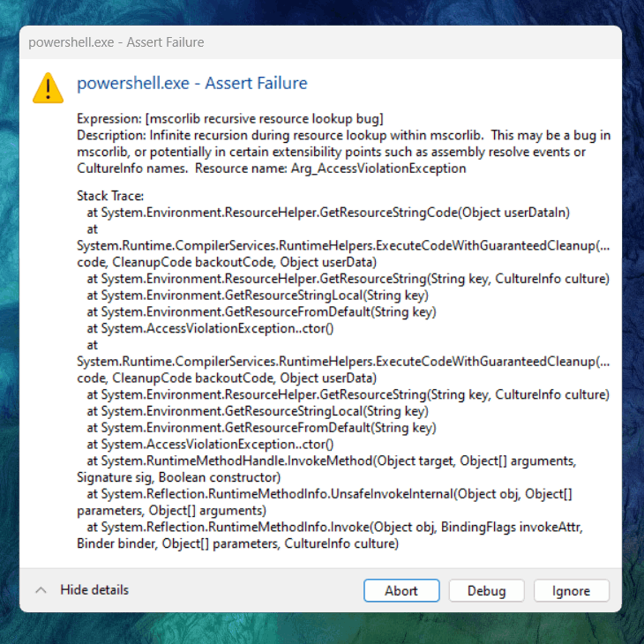
Task: Click the 'Resource name: Arg_AccessViolationException' text
Action: click(x=331, y=168)
